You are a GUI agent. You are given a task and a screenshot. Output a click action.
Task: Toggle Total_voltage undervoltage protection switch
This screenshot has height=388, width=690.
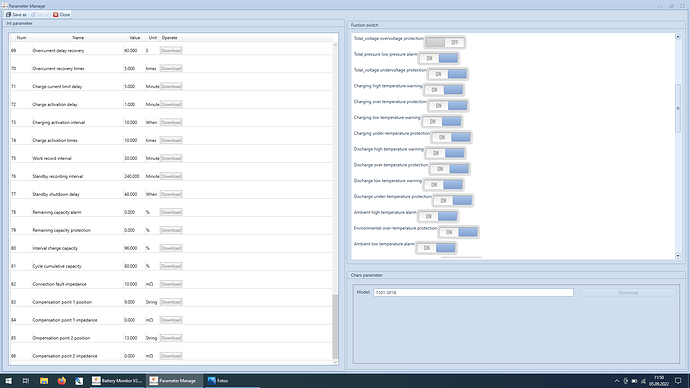click(448, 74)
